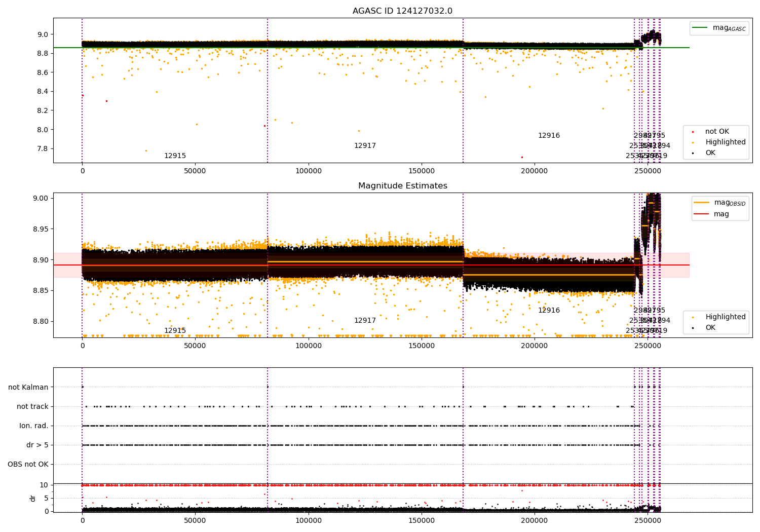Click x-axis tick '100000' below the dr panel
760x532 pixels.
point(309,520)
